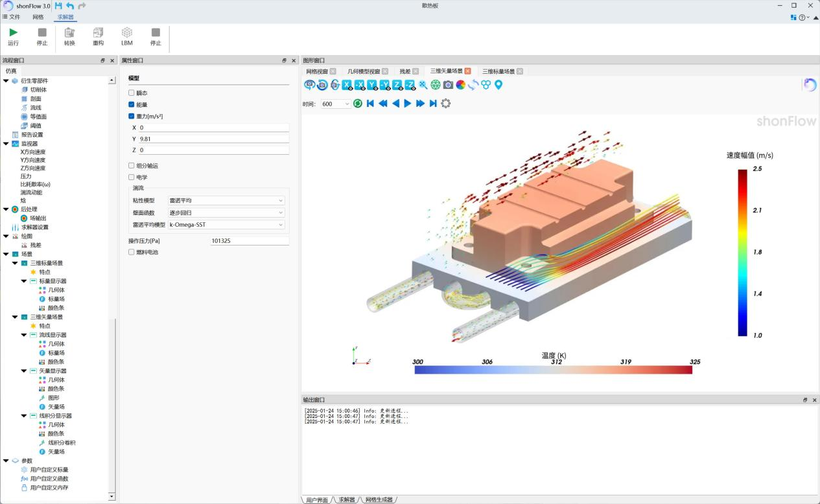Step fast forward in animation
The height and width of the screenshot is (504, 820).
[x=421, y=104]
